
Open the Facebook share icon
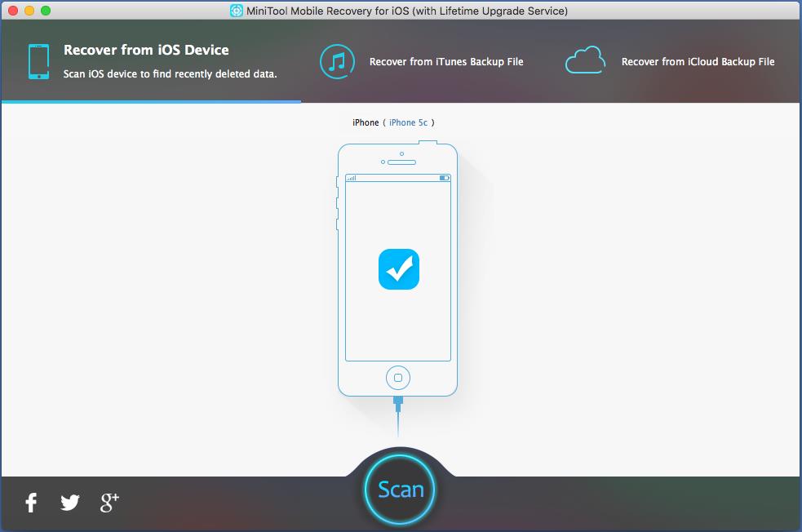[31, 503]
